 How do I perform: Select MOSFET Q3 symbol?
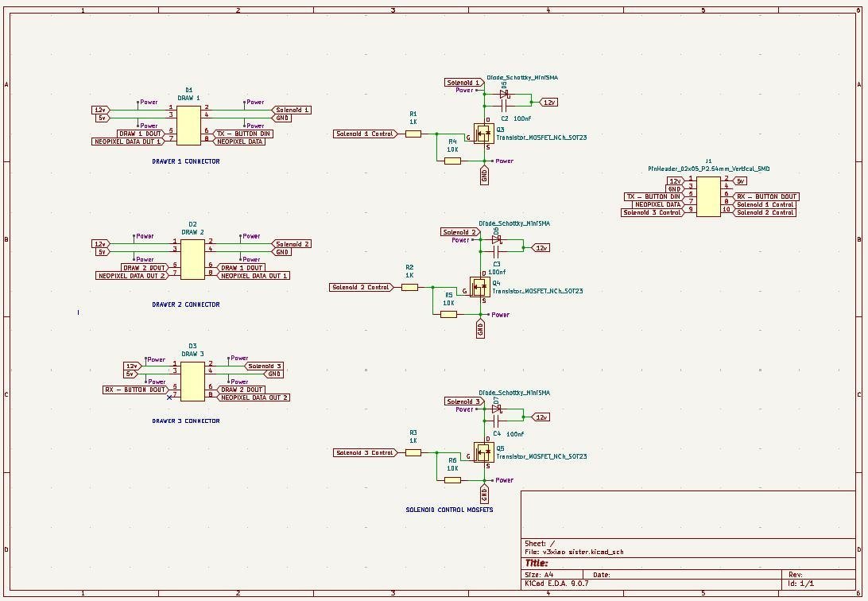(x=483, y=134)
